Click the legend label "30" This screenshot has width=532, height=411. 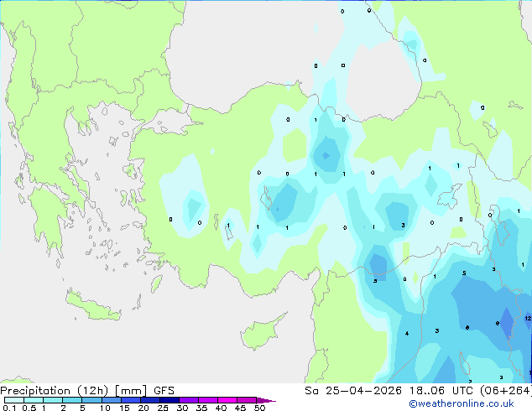point(182,408)
